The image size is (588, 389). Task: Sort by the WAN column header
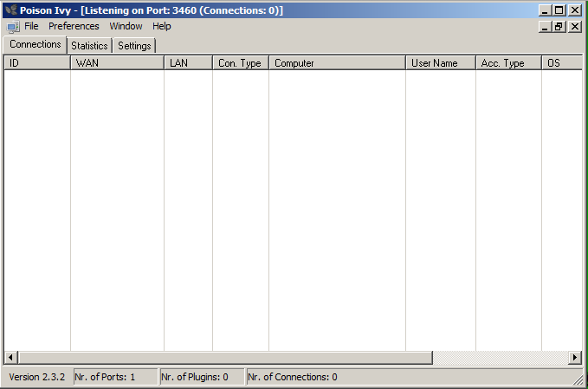[117, 63]
